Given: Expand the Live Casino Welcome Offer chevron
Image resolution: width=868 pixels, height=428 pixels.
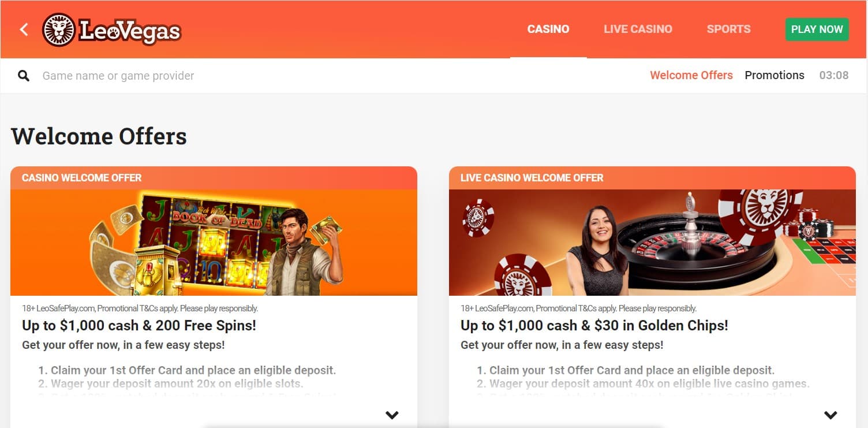Looking at the screenshot, I should pos(830,415).
